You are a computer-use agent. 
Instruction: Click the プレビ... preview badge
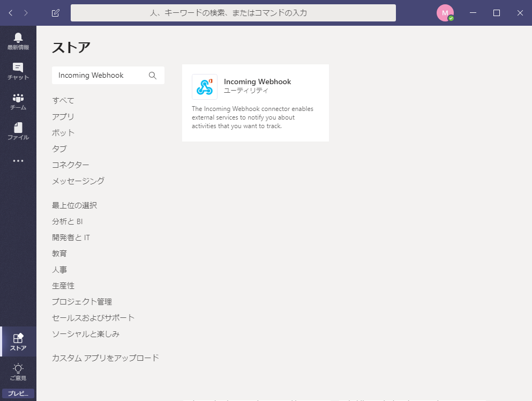point(18,393)
